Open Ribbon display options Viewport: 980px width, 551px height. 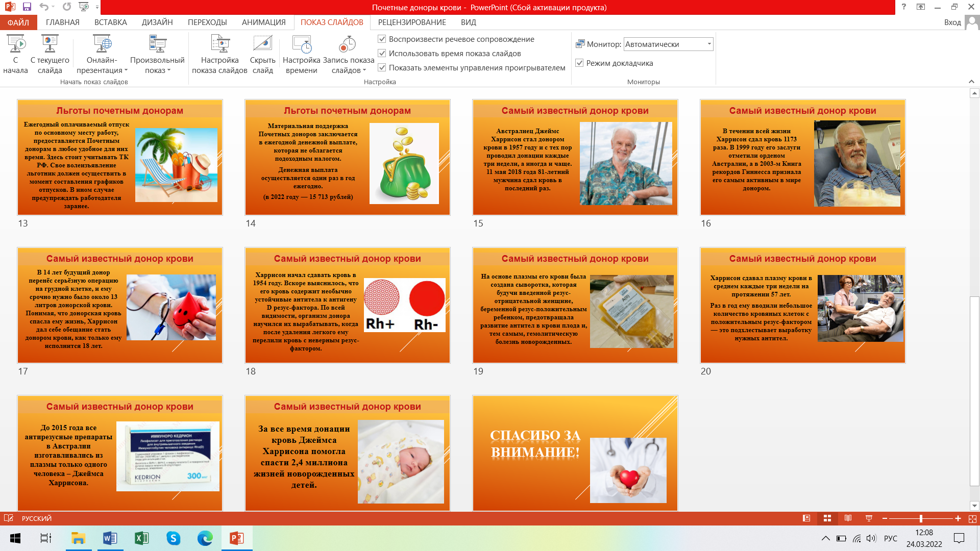pyautogui.click(x=921, y=7)
